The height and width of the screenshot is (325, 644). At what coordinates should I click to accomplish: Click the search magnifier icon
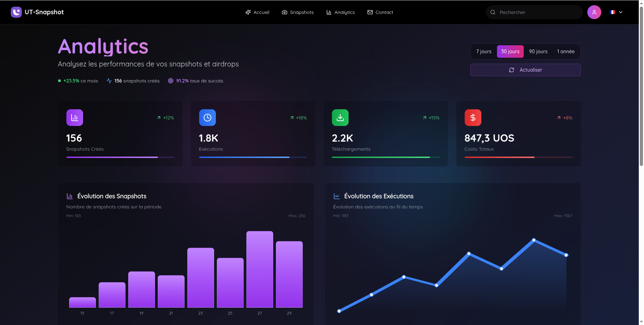[x=492, y=12]
